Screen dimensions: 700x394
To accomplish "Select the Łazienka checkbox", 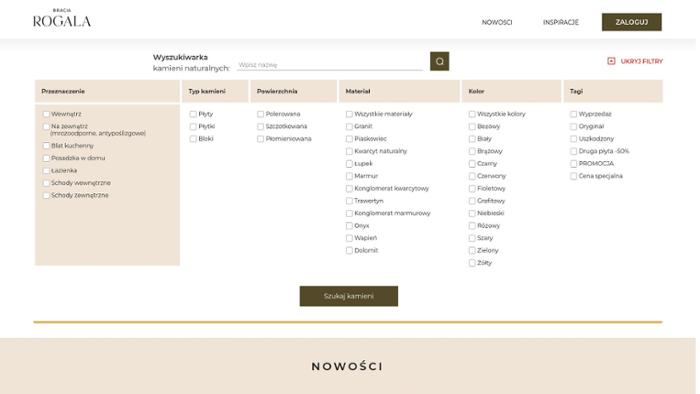I will click(46, 171).
